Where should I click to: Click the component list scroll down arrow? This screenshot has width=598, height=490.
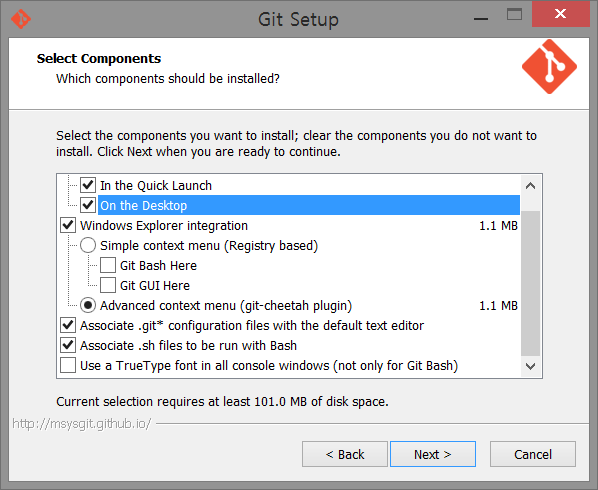[x=530, y=366]
